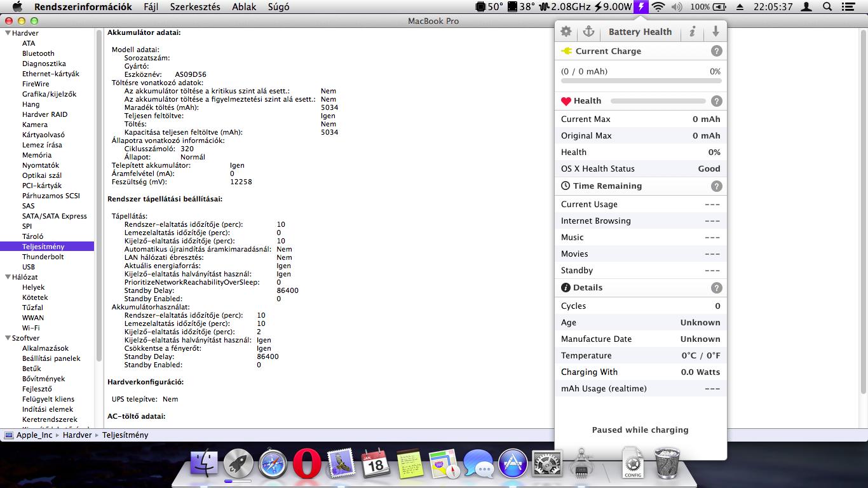Screen dimensions: 868x488
Task: Open the Szerkesztés menu
Action: tap(195, 7)
